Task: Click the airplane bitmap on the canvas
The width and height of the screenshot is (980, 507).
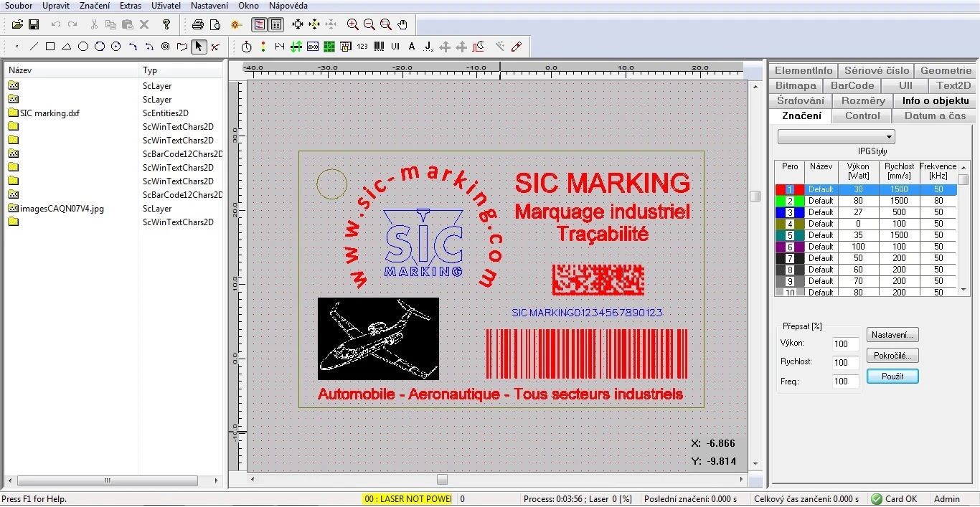Action: coord(378,338)
